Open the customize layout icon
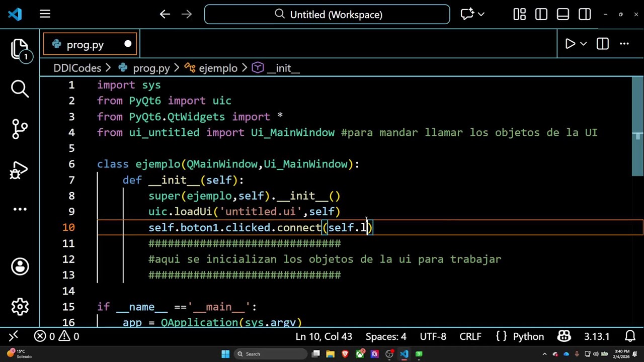 (x=520, y=15)
